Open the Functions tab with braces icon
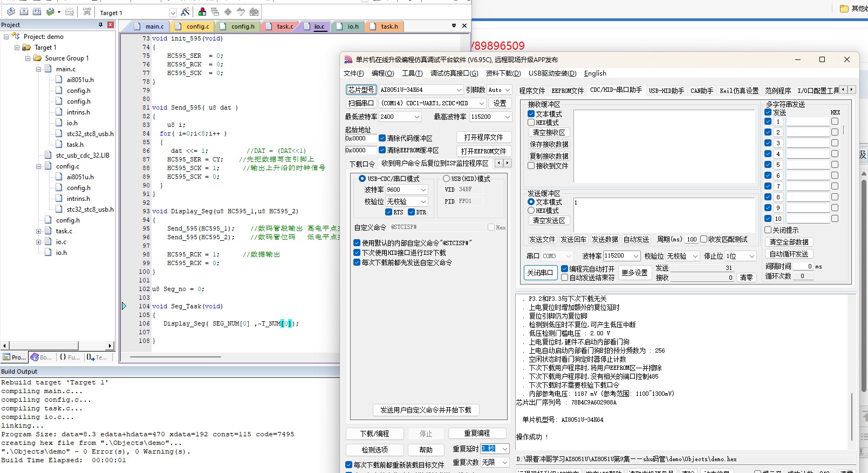The height and width of the screenshot is (473, 868). click(x=70, y=357)
